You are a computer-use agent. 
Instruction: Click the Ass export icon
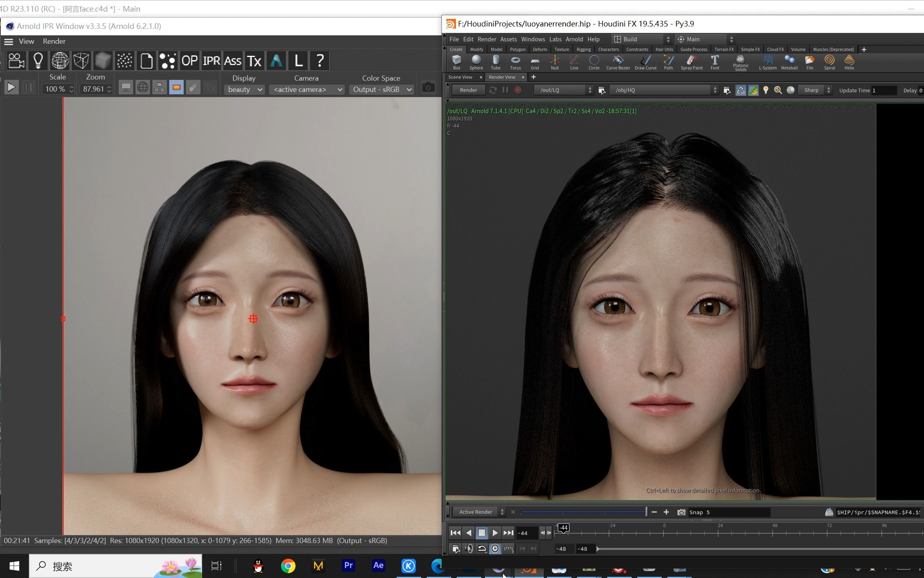[x=232, y=61]
